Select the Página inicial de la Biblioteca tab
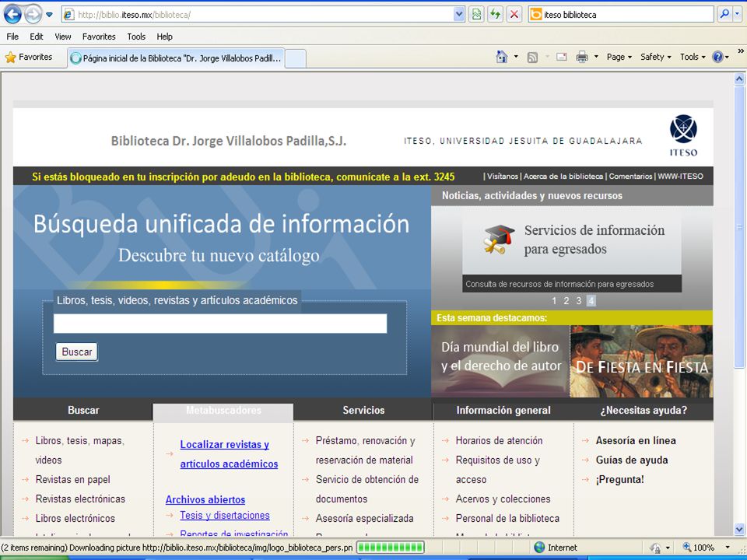Image resolution: width=747 pixels, height=560 pixels. tap(177, 58)
